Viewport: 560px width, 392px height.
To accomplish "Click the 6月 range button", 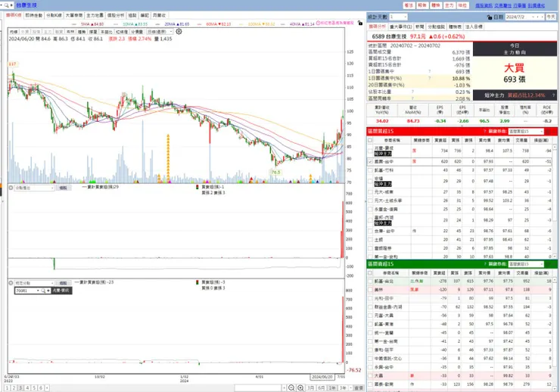I will pyautogui.click(x=322, y=388).
